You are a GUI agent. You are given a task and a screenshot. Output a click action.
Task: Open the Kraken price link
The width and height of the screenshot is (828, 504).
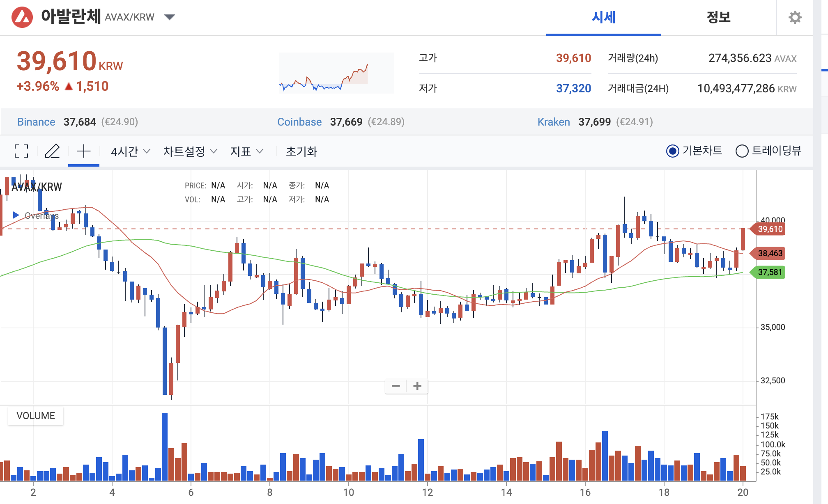(554, 122)
